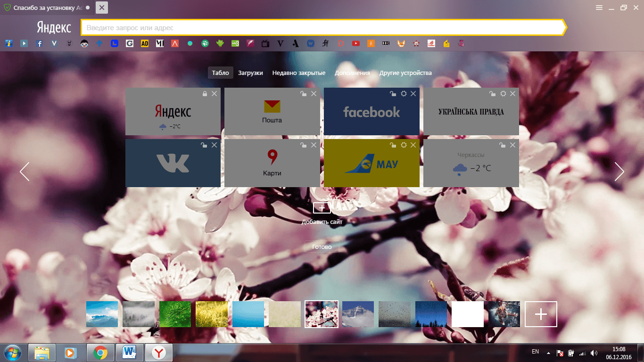644x362 pixels.
Task: Open the red star bookmark
Action: click(x=416, y=43)
